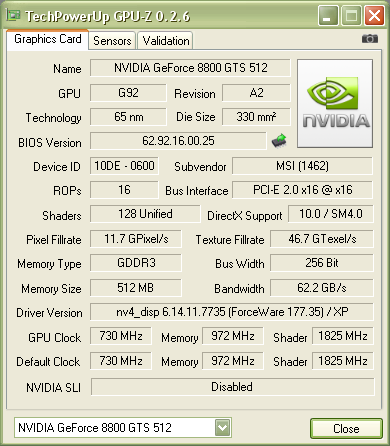390x446 pixels.
Task: Minimize the GPU-Z window
Action: point(328,15)
